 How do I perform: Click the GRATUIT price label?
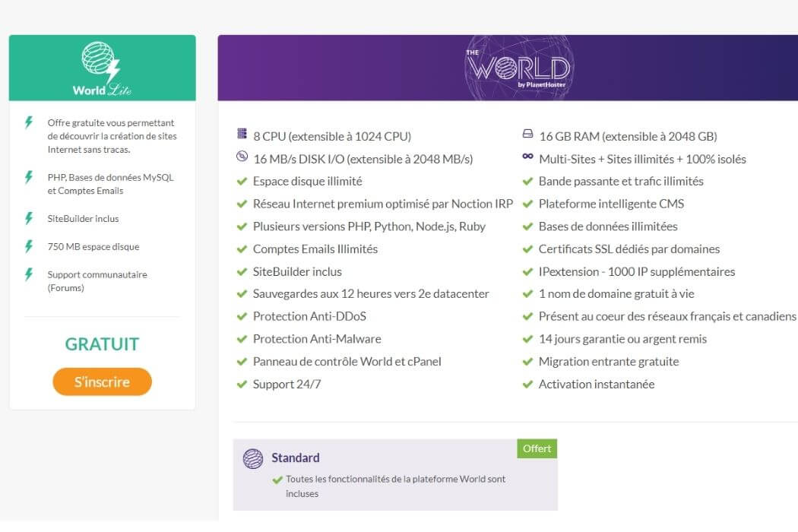click(x=102, y=344)
